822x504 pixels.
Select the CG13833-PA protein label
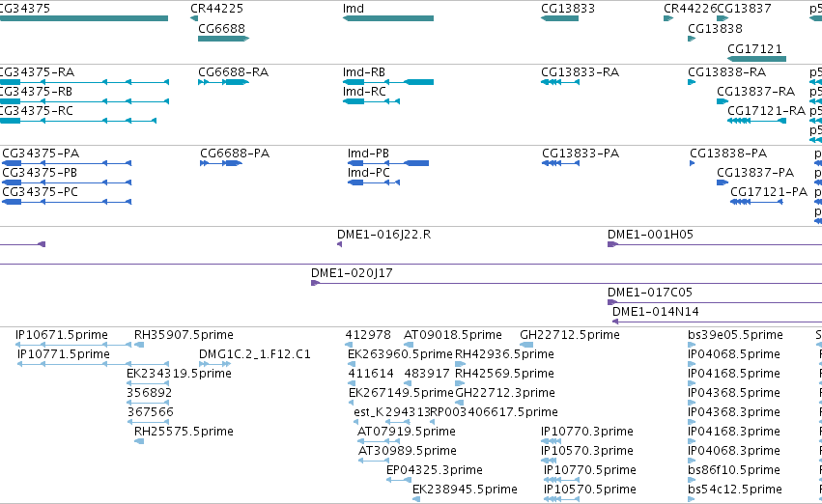tap(581, 153)
